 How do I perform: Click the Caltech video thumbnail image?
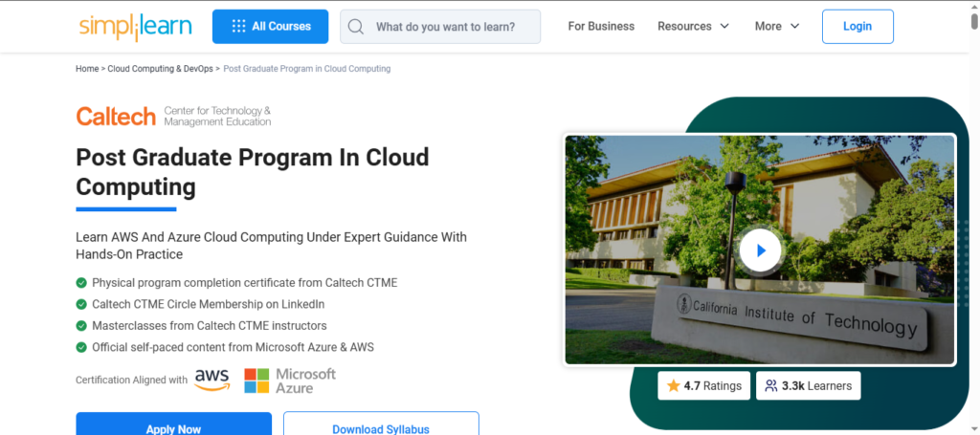760,250
